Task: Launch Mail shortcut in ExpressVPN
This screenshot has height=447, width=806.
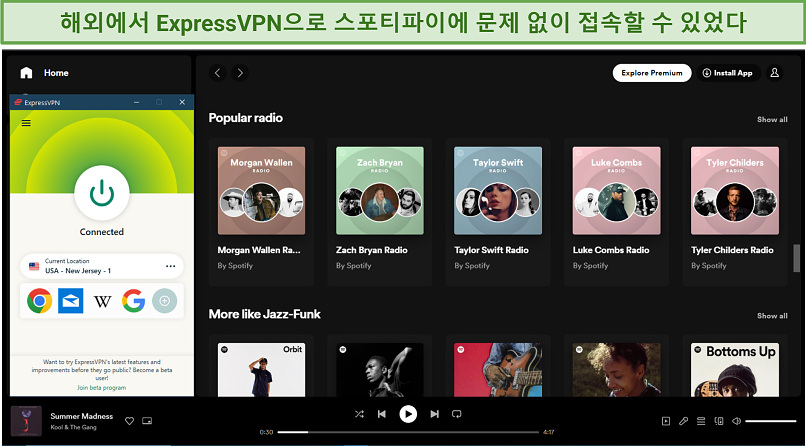Action: coord(70,301)
